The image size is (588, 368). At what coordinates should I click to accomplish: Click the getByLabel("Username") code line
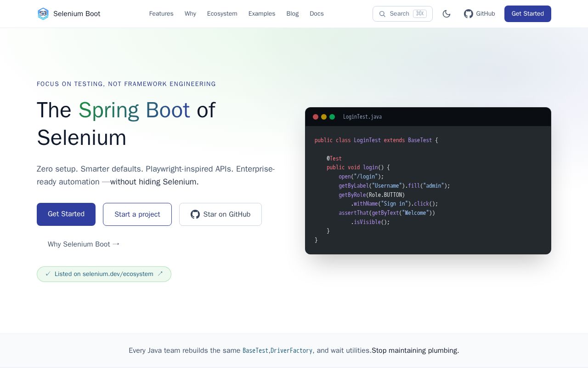(395, 186)
